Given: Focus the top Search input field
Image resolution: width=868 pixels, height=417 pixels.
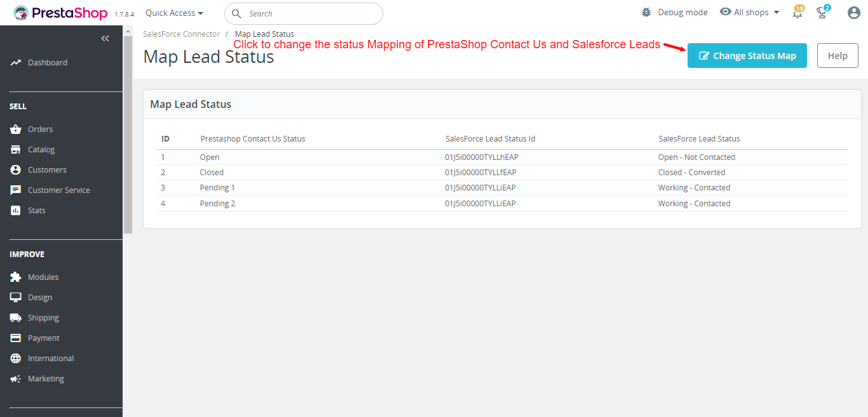Looking at the screenshot, I should coord(304,13).
